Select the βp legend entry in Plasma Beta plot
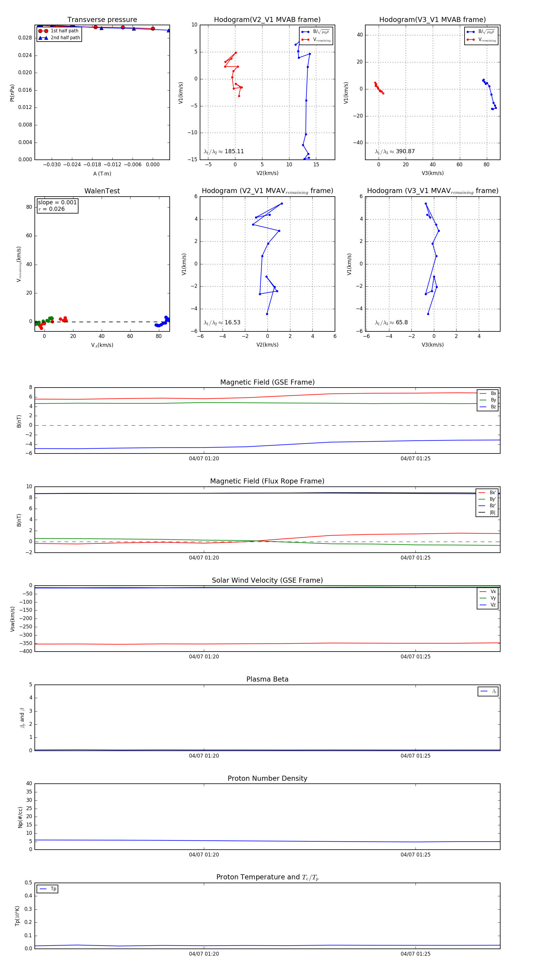Image resolution: width=535 pixels, height=980 pixels. point(488,691)
